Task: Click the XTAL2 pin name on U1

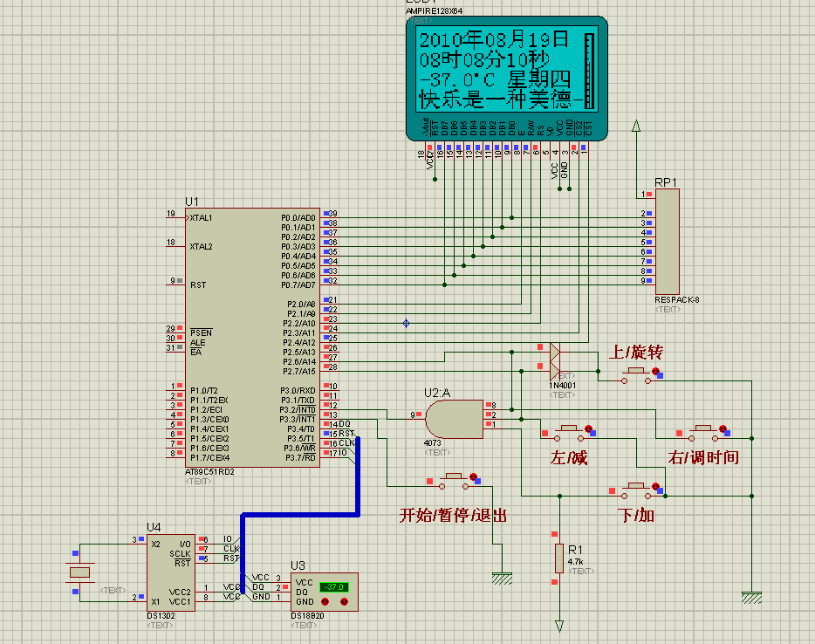Action: point(202,247)
